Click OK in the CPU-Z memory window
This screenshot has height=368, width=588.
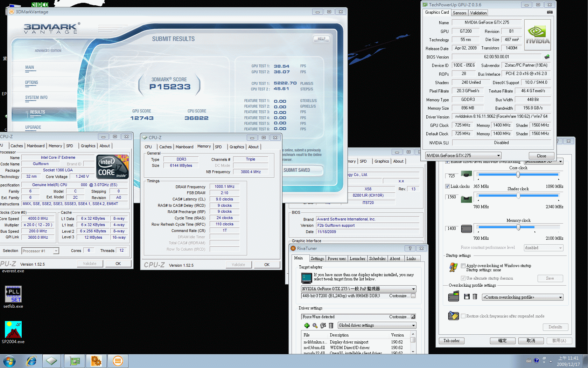(x=267, y=265)
